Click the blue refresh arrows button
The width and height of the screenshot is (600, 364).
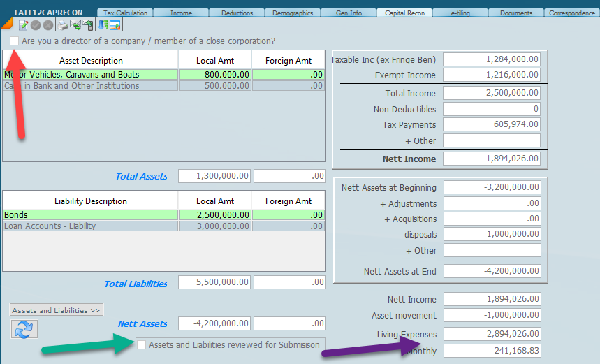point(23,329)
